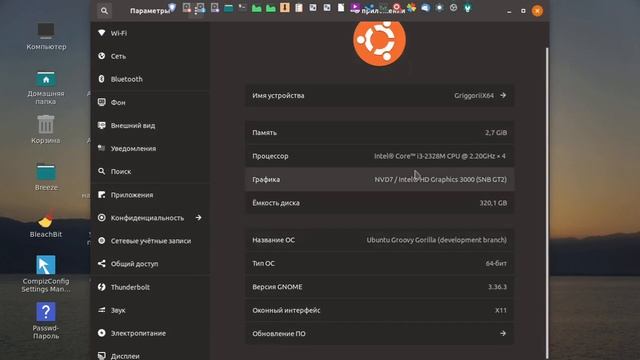Click the shield icon in top panel
The image size is (640, 360).
click(x=172, y=7)
